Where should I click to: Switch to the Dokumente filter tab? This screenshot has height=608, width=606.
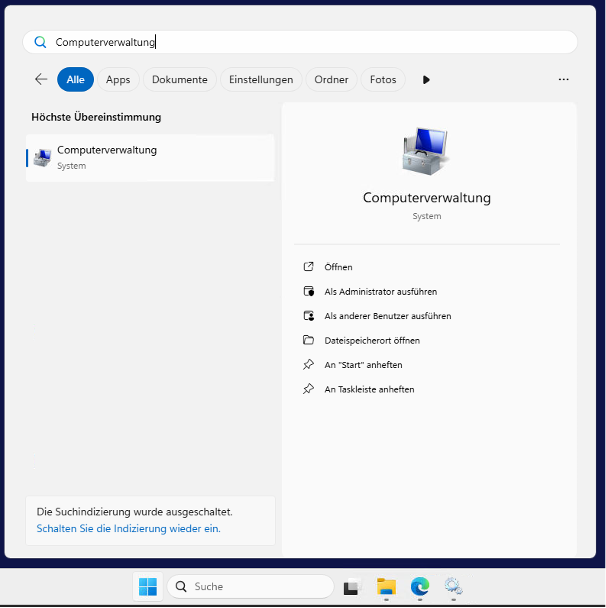(x=180, y=79)
